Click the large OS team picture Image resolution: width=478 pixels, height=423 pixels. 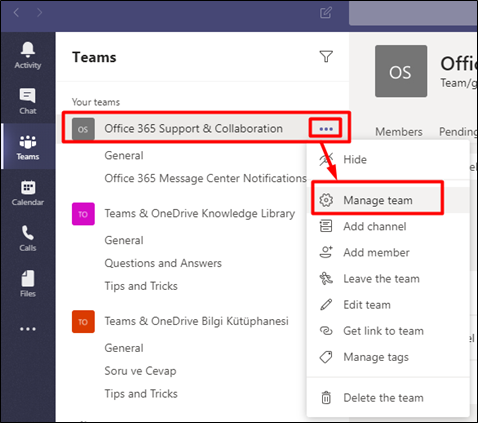click(401, 71)
